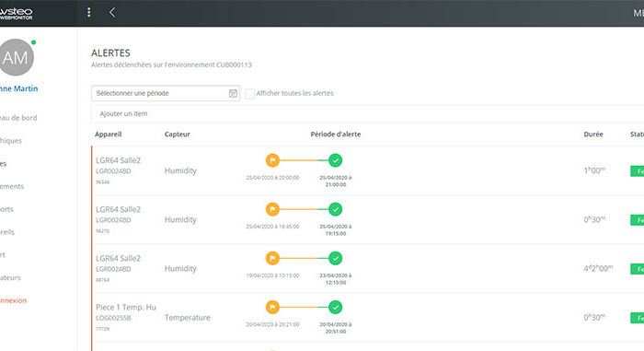Collapse sidebar with back chevron
The width and height of the screenshot is (644, 351).
pos(111,12)
